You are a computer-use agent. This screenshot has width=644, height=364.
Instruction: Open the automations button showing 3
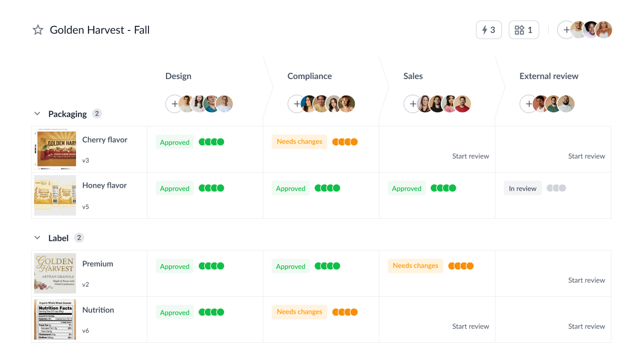click(489, 30)
